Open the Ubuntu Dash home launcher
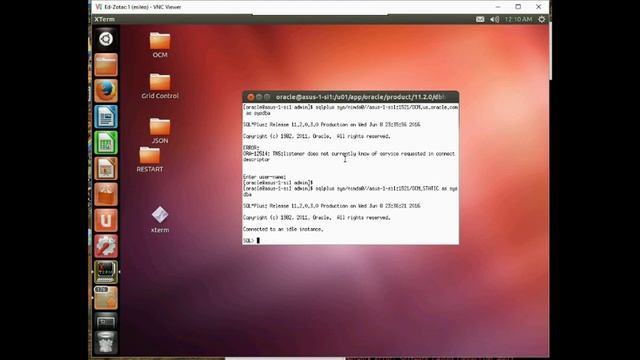Screen dimensions: 640x360 [x=106, y=39]
